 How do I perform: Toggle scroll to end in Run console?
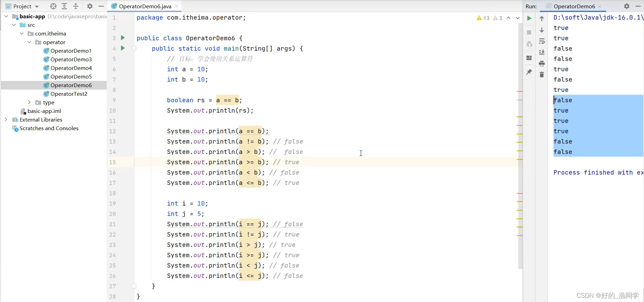tap(542, 52)
